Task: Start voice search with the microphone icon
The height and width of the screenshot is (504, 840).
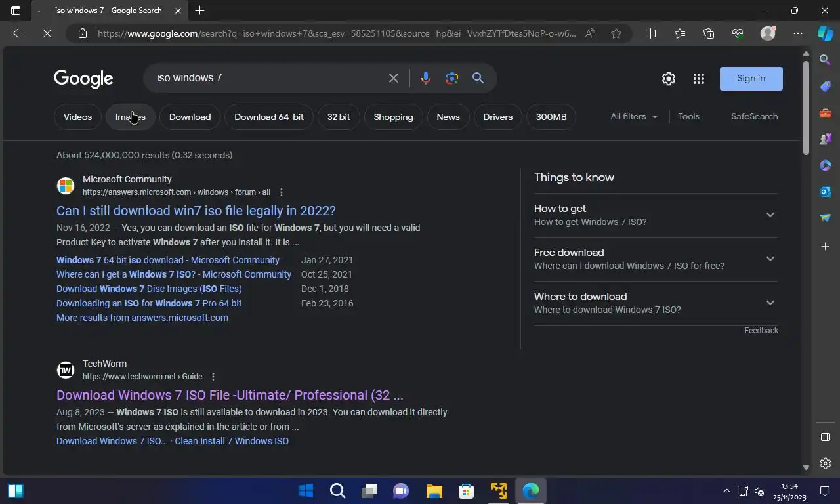Action: 425,78
